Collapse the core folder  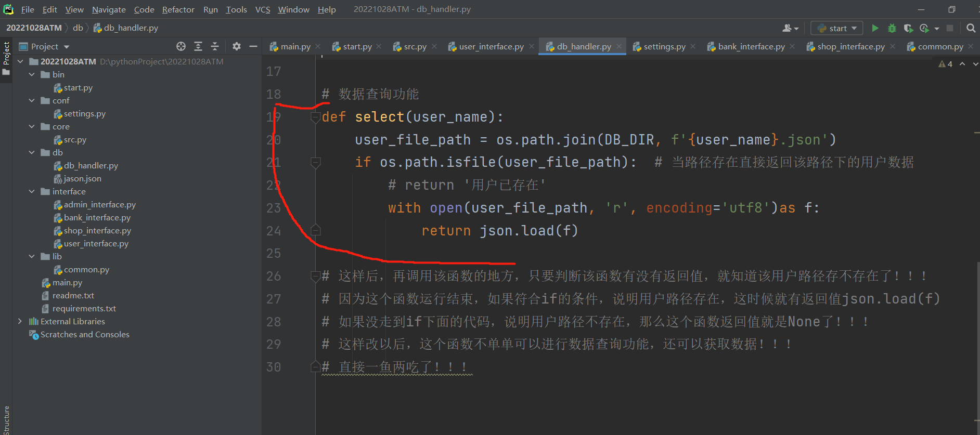[x=32, y=126]
